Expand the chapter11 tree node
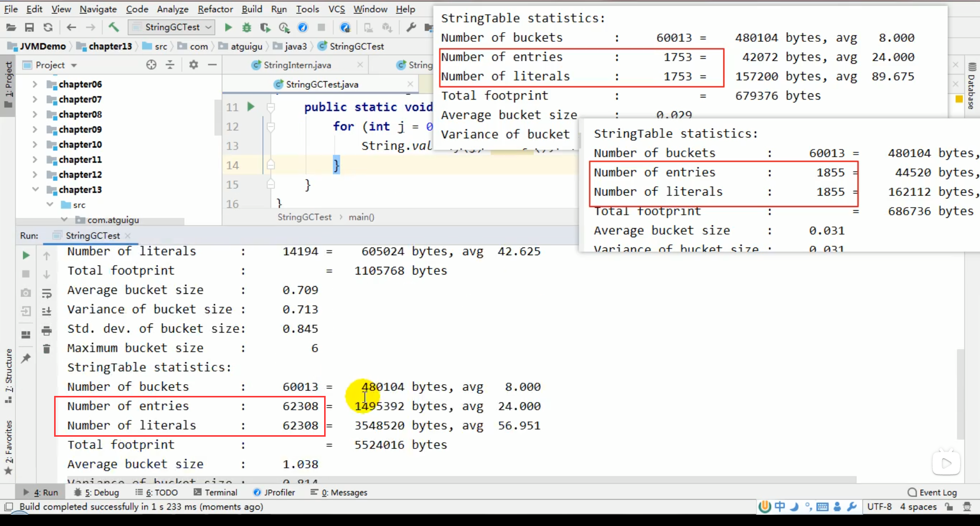This screenshot has height=526, width=980. point(35,159)
